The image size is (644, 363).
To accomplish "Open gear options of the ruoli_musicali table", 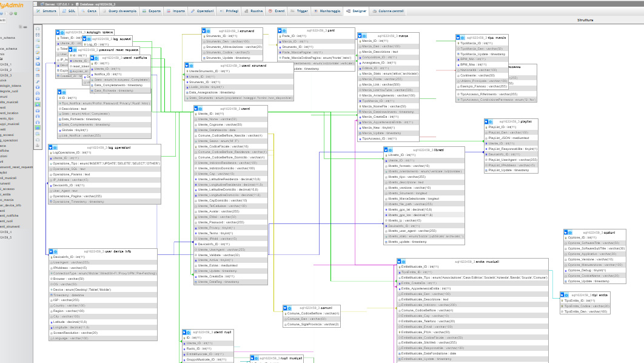I will pos(257,359).
